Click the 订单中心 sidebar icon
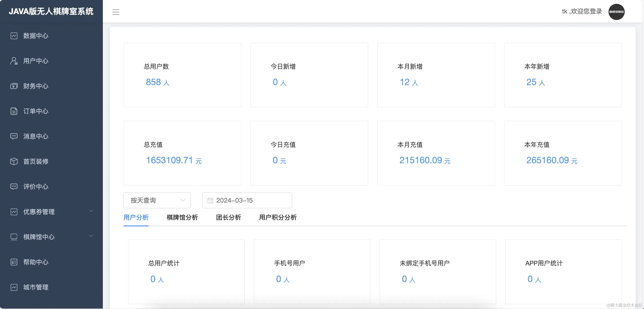 tap(14, 111)
